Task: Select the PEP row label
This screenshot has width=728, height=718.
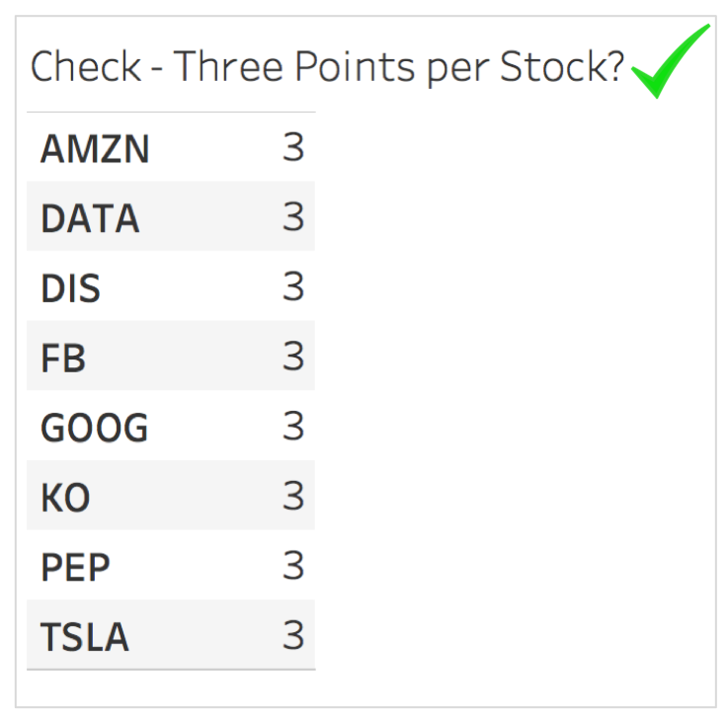Action: click(x=75, y=567)
